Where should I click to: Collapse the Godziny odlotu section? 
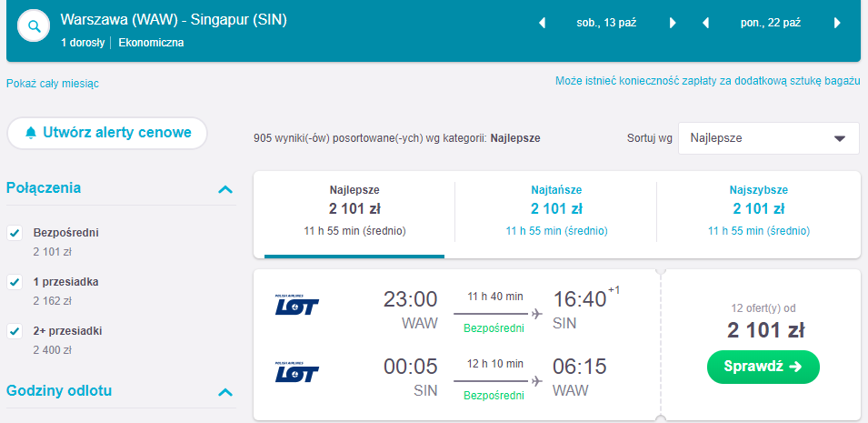(x=225, y=392)
